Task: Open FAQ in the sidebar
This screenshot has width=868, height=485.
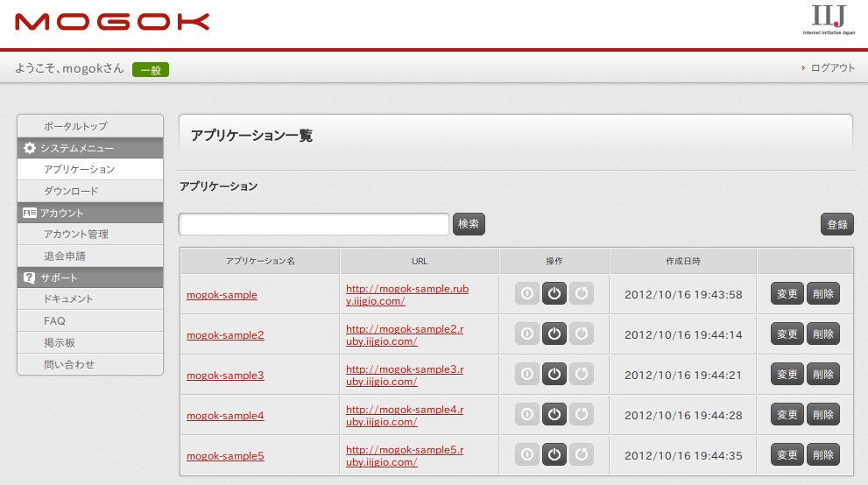Action: (x=90, y=320)
